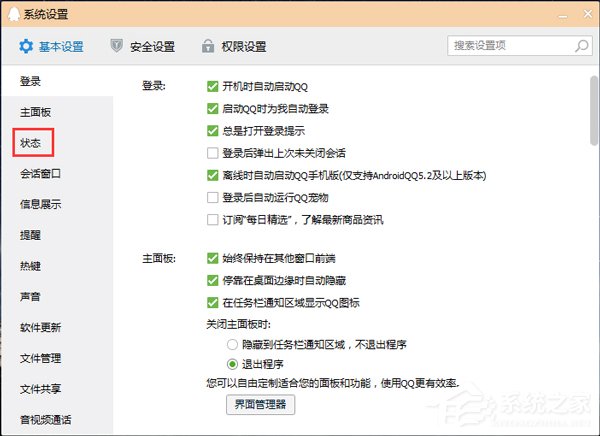Click the gear icon for 基本设置

[x=26, y=46]
